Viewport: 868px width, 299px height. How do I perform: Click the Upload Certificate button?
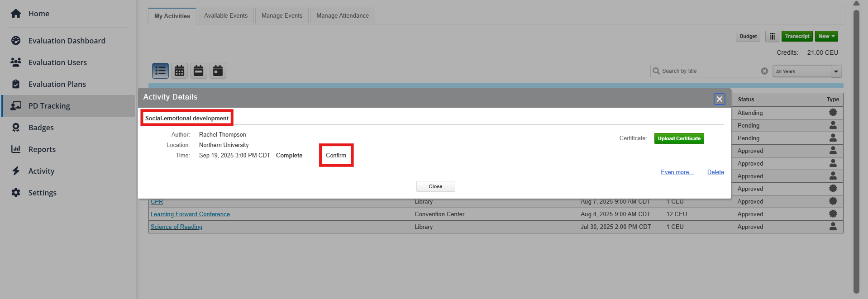point(679,138)
